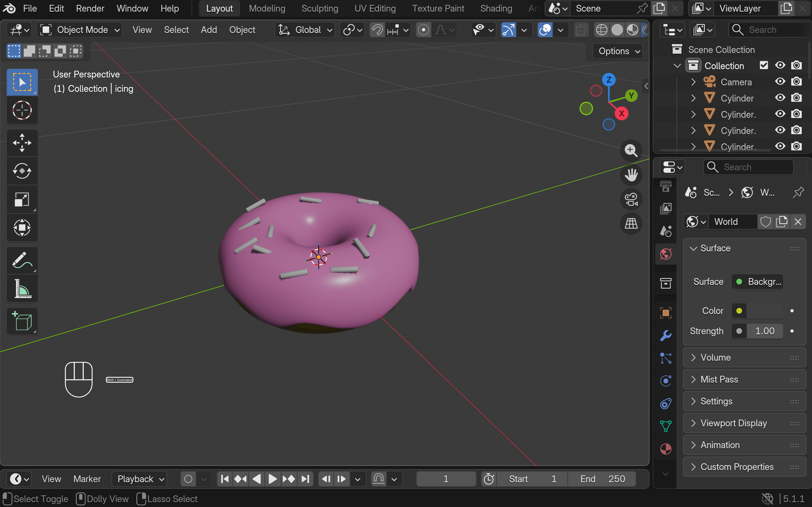Click the outliner Search field

pyautogui.click(x=770, y=30)
